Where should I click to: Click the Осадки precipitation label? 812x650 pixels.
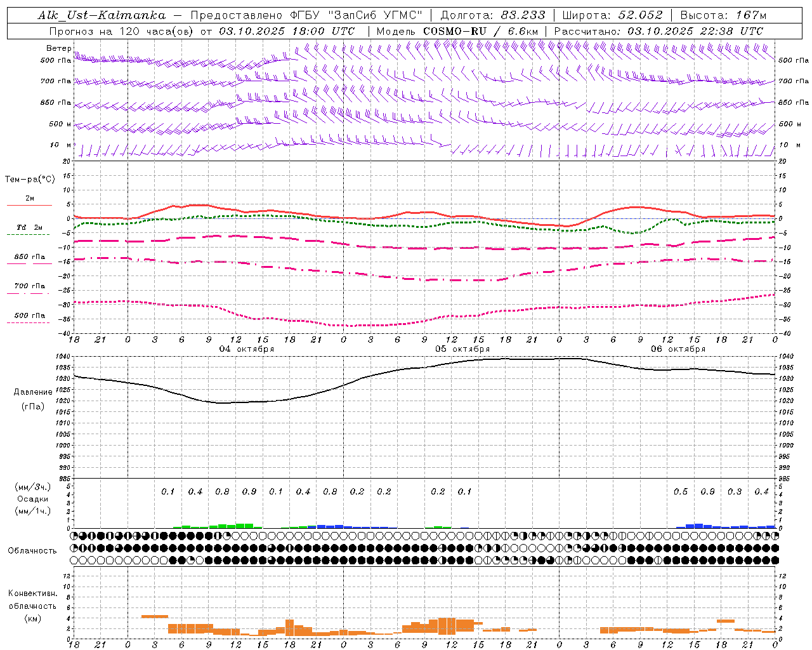point(33,500)
